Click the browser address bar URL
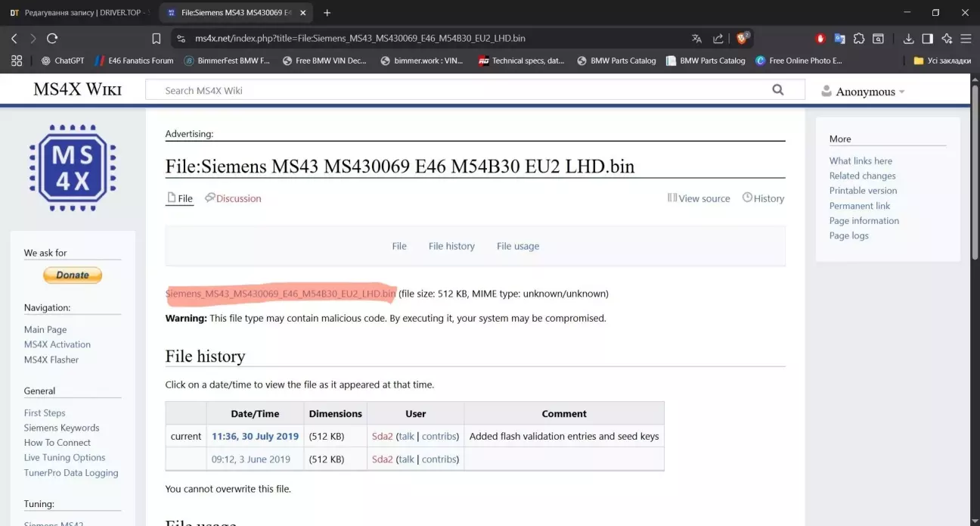Viewport: 980px width, 526px height. point(360,39)
